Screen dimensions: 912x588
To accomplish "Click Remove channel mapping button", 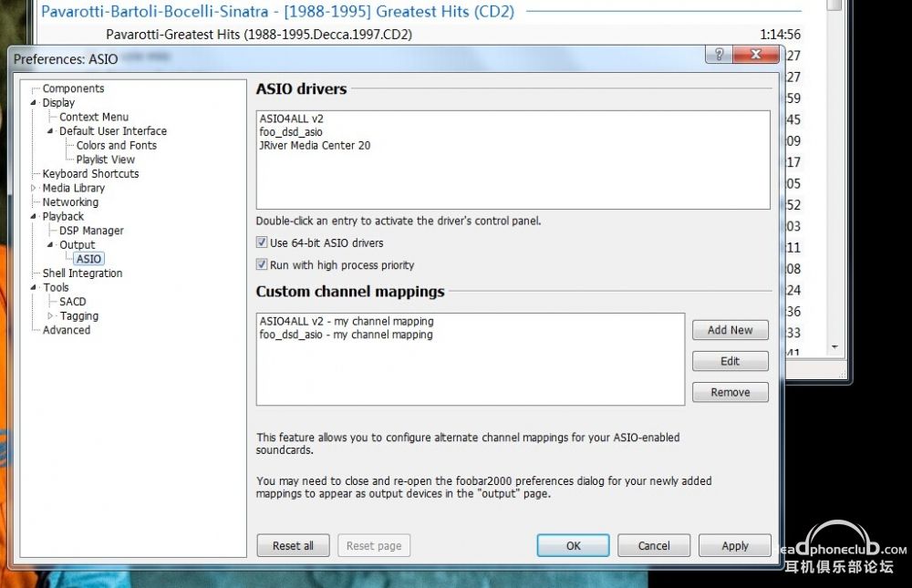I will coord(730,393).
